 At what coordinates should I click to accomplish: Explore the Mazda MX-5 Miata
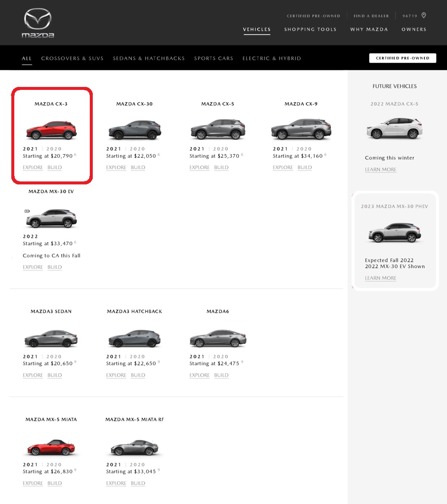33,483
